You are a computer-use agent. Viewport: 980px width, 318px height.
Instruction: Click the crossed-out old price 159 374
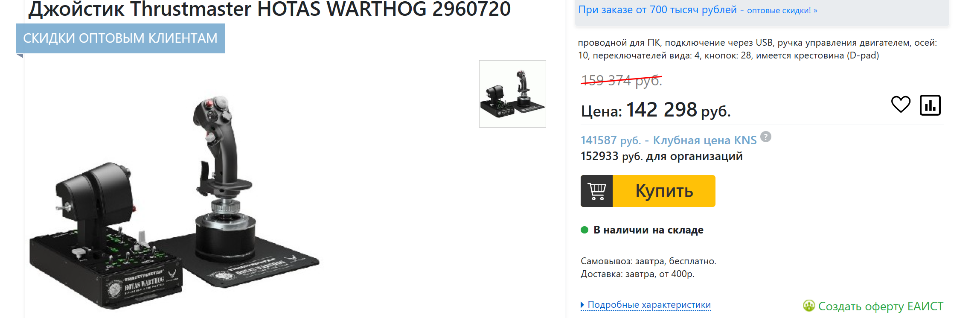pyautogui.click(x=622, y=80)
